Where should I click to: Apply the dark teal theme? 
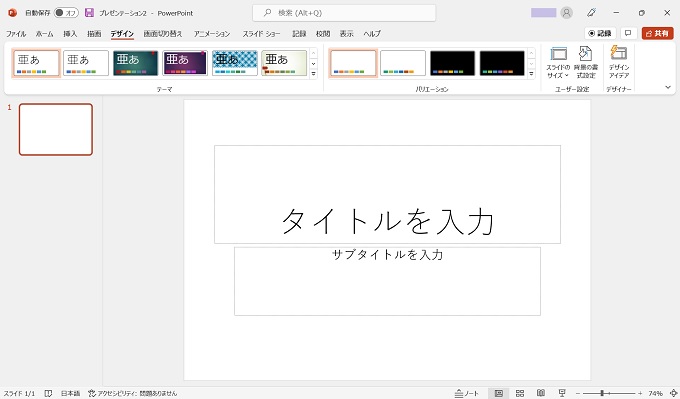click(x=136, y=63)
